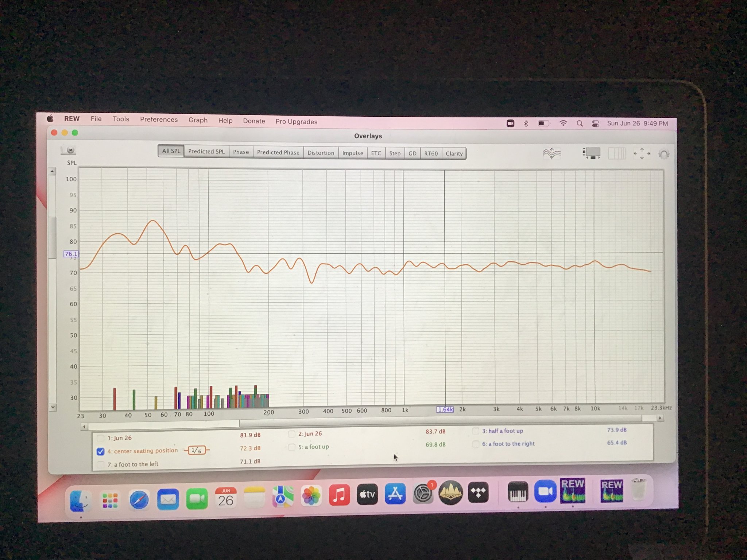Capture the graph image with the camera icon
This screenshot has height=560, width=747.
69,150
